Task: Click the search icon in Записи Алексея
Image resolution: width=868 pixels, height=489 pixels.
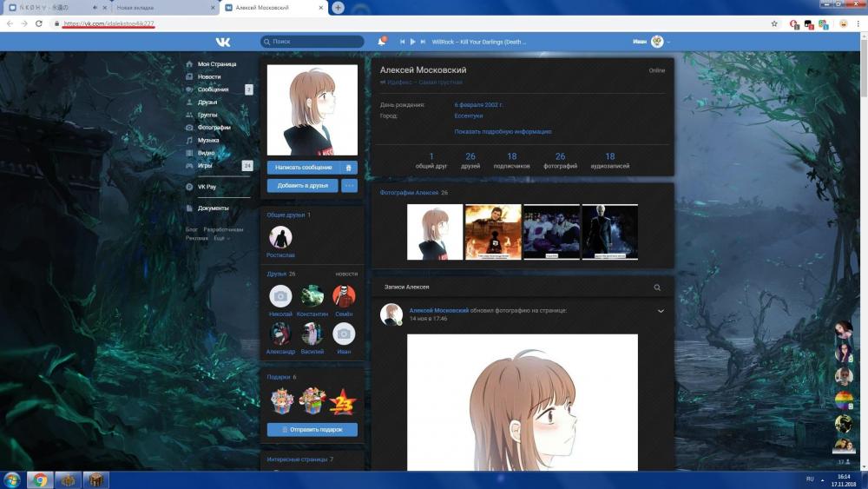Action: pyautogui.click(x=657, y=287)
